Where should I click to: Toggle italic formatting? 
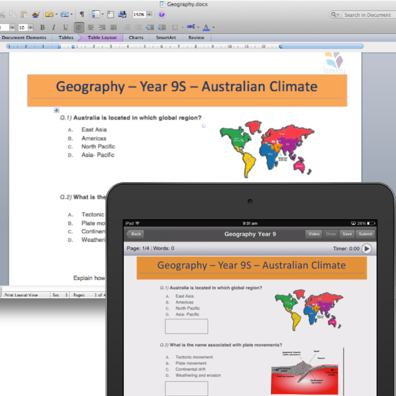(54, 27)
